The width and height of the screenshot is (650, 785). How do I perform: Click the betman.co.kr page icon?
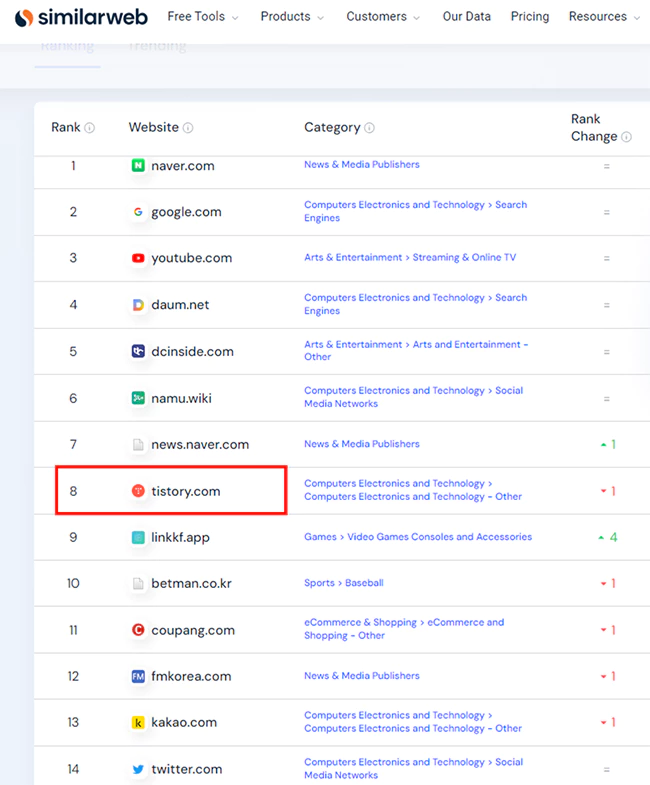point(138,583)
